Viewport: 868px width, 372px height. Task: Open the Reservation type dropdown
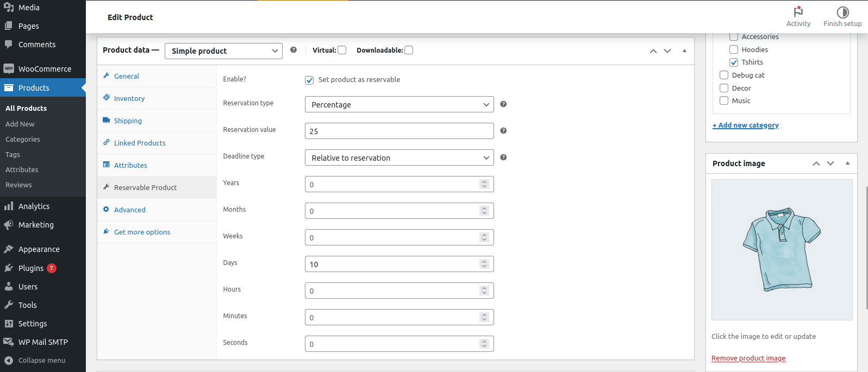399,104
